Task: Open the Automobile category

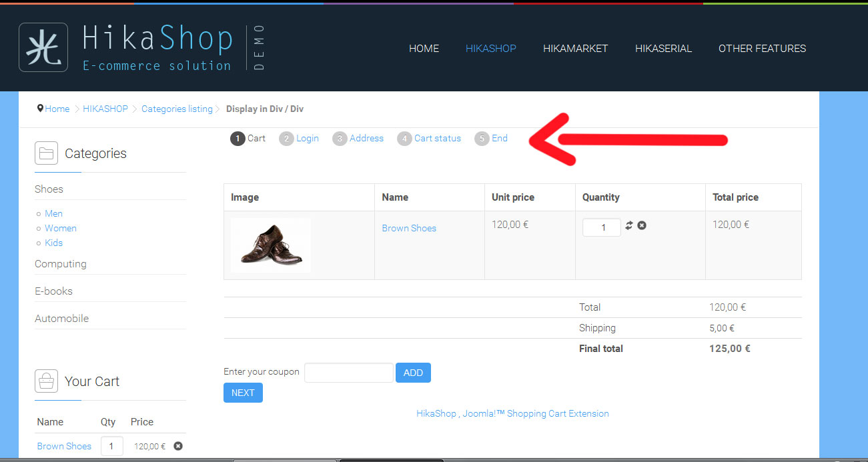Action: pos(61,319)
